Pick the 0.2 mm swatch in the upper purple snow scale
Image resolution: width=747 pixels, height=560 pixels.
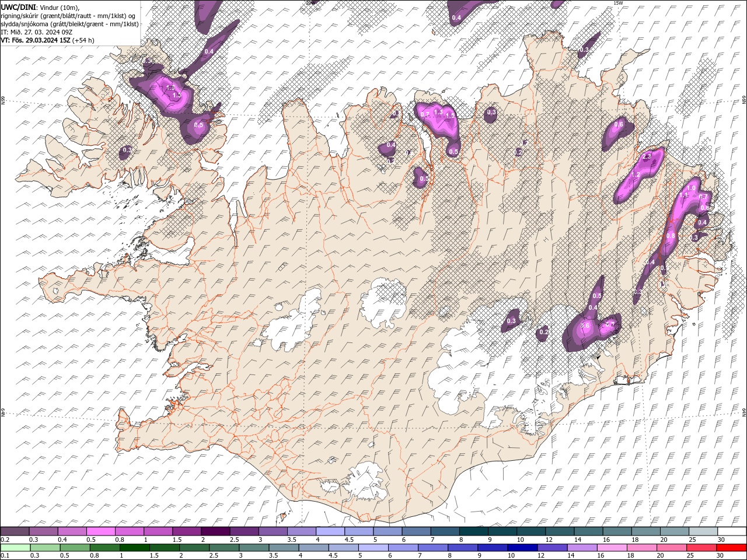[15, 531]
